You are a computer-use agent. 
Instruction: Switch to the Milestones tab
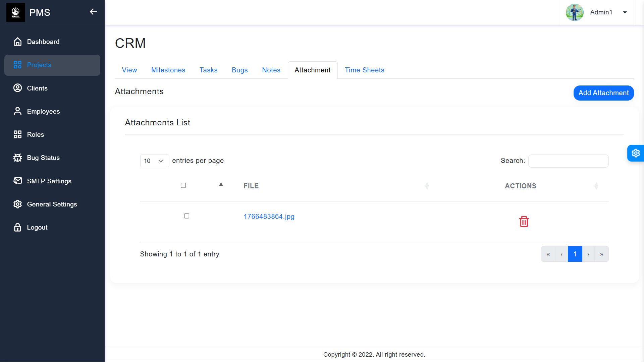tap(168, 70)
